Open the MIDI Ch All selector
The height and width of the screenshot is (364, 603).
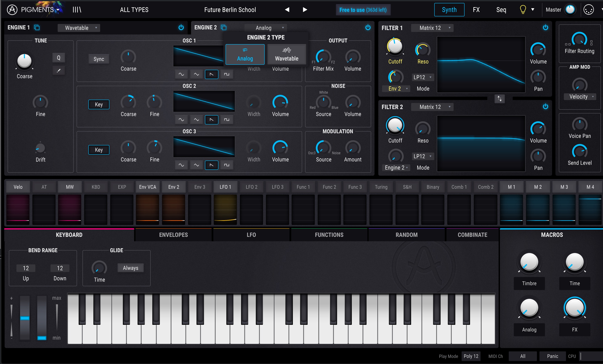pos(522,356)
